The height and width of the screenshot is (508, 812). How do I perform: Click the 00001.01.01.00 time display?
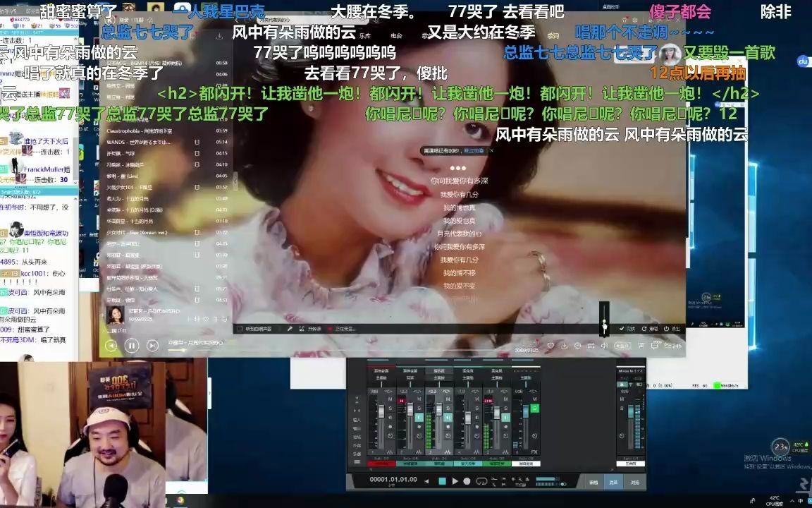point(393,480)
